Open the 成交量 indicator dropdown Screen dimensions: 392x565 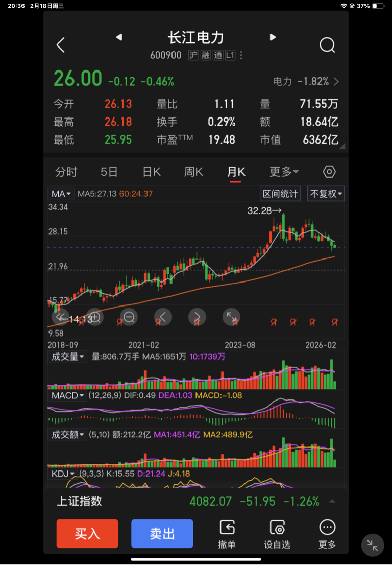67,357
